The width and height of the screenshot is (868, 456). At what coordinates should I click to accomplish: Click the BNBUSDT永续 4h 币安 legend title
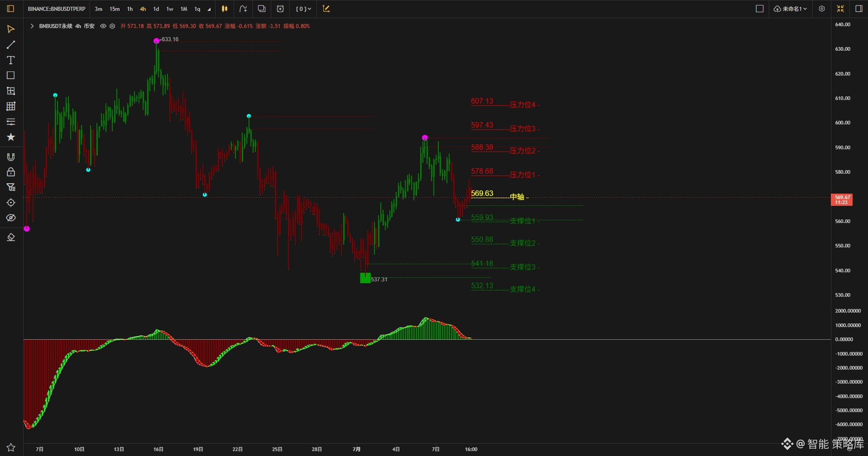click(67, 26)
